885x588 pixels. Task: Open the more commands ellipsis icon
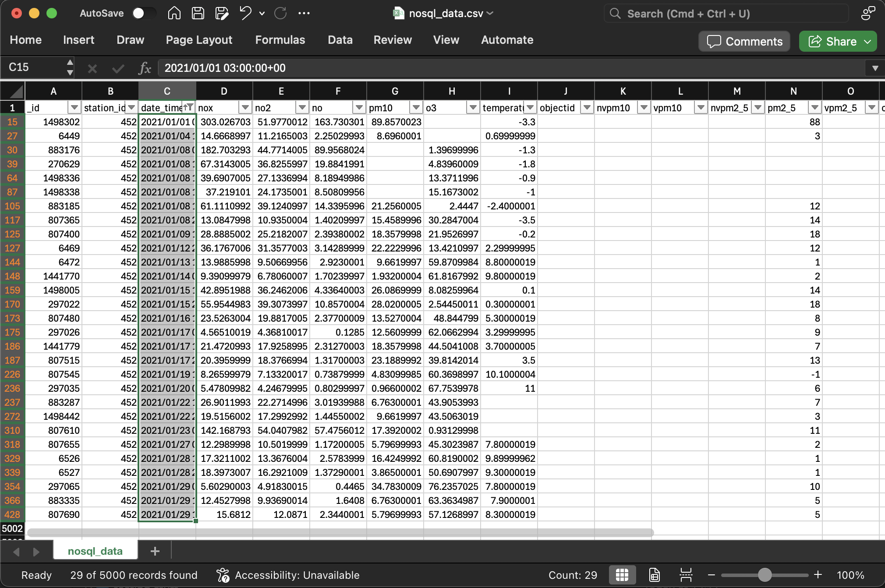tap(304, 14)
